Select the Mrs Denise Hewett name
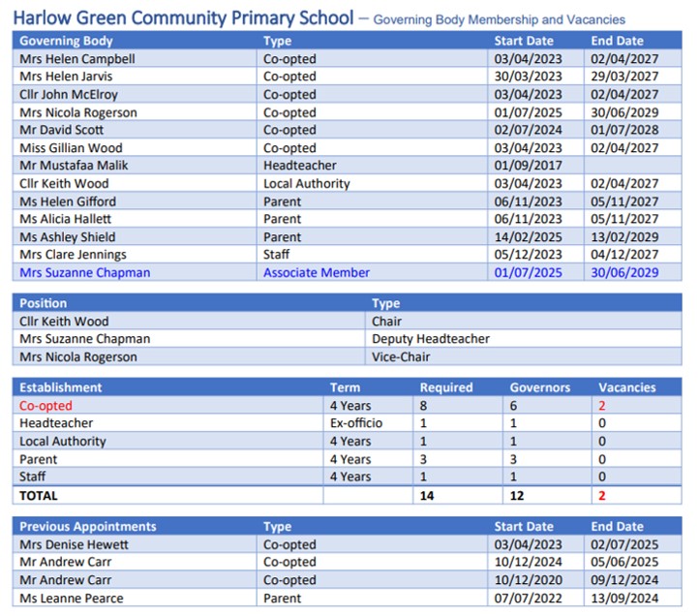This screenshot has width=699, height=616. point(74,544)
